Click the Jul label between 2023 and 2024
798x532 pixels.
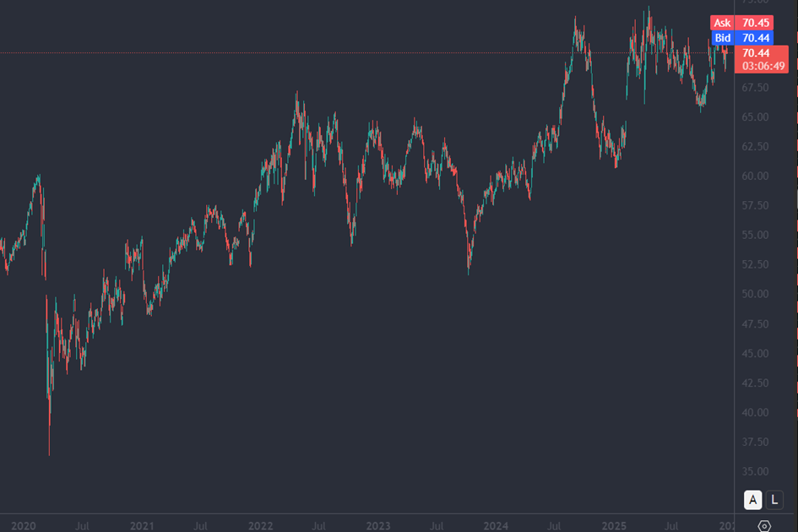pyautogui.click(x=436, y=526)
